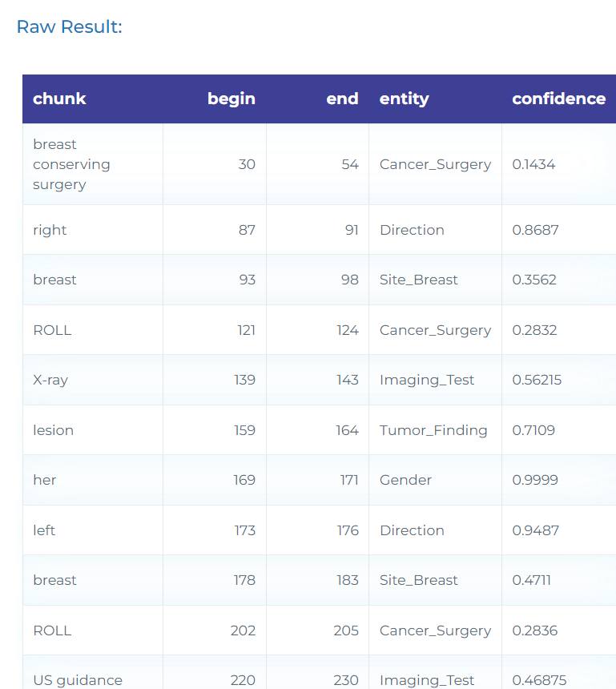Click begin value 139
The image size is (616, 689).
tap(245, 380)
